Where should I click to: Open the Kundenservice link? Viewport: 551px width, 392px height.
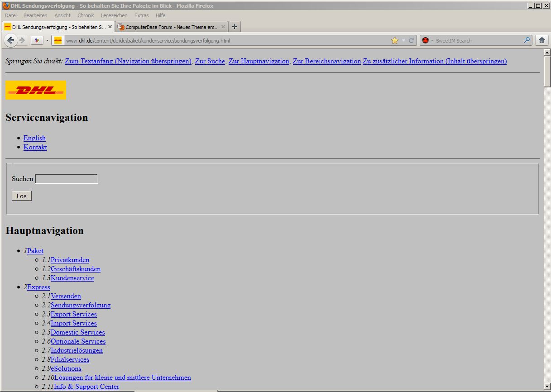coord(72,278)
